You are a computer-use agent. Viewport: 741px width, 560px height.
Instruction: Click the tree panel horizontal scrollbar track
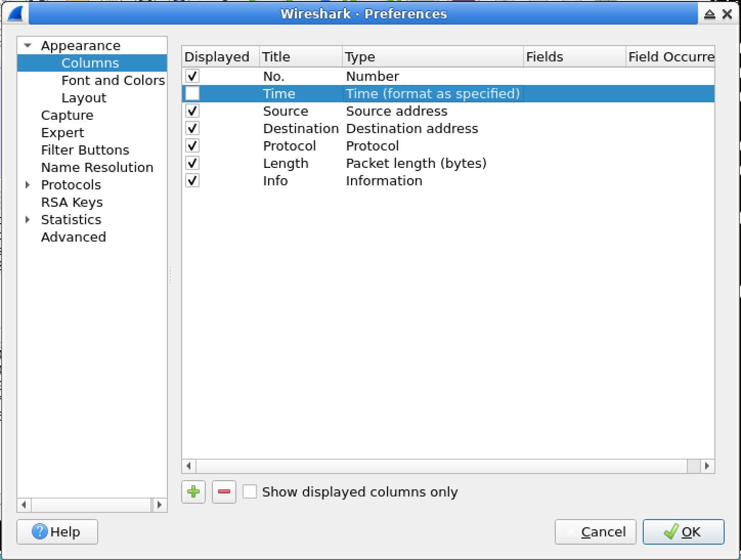tap(92, 505)
